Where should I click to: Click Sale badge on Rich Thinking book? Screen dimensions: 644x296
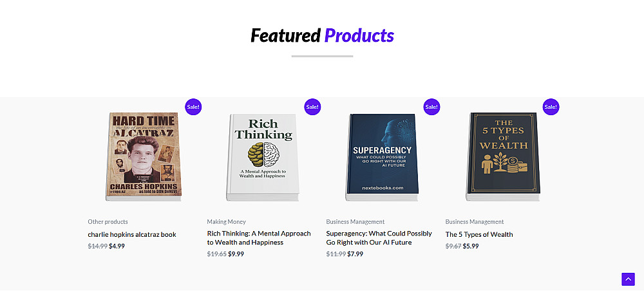[312, 107]
